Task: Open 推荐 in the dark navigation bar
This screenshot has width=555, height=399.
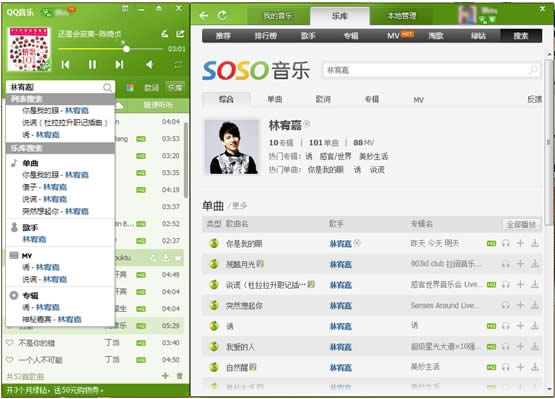Action: pyautogui.click(x=223, y=36)
